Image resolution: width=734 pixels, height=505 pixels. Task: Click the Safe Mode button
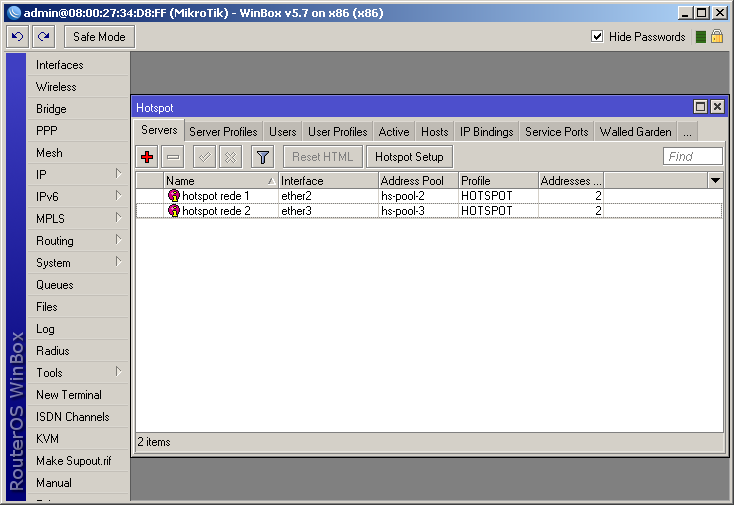pos(99,37)
